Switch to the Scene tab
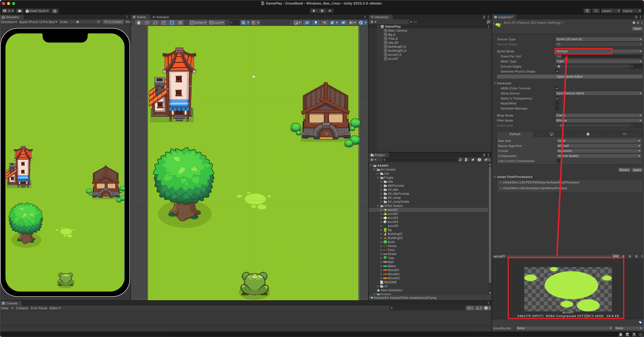644x337 pixels. [x=139, y=17]
